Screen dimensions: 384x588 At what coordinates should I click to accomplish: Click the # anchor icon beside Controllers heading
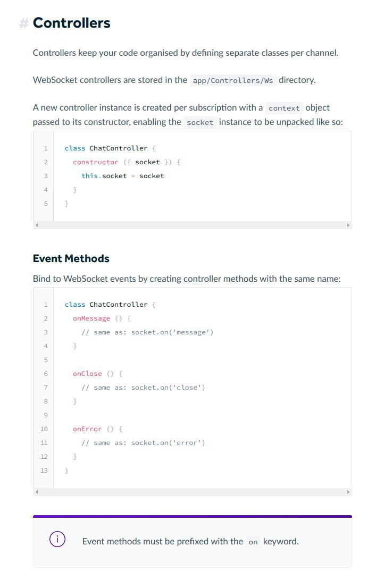pyautogui.click(x=23, y=23)
